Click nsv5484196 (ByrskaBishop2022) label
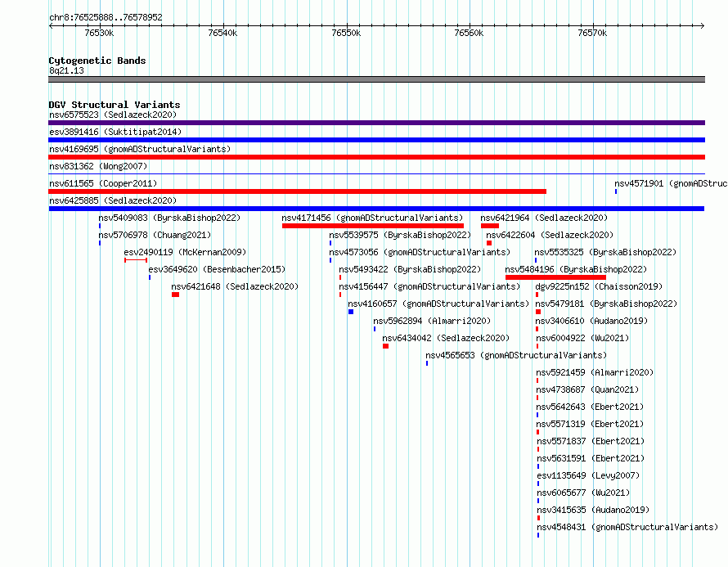Viewport: 728px width, 567px height. pyautogui.click(x=576, y=269)
